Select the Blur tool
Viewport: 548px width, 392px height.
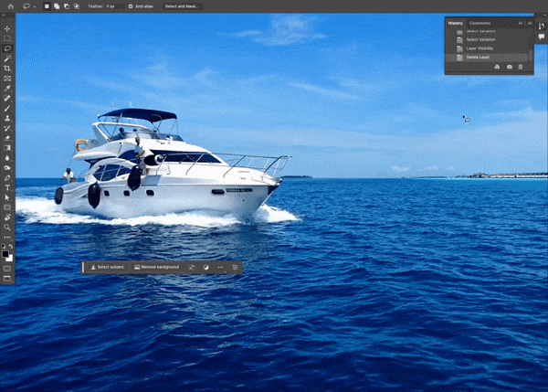[7, 158]
